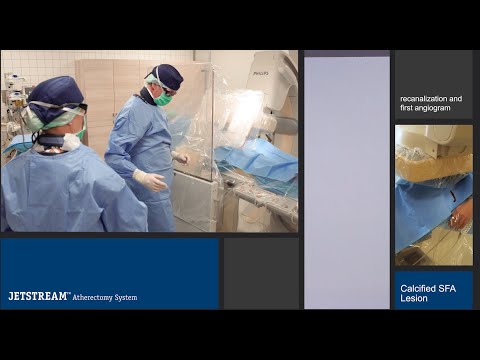Image resolution: width=480 pixels, height=360 pixels.
Task: Click the main operating room video
Action: point(149,141)
